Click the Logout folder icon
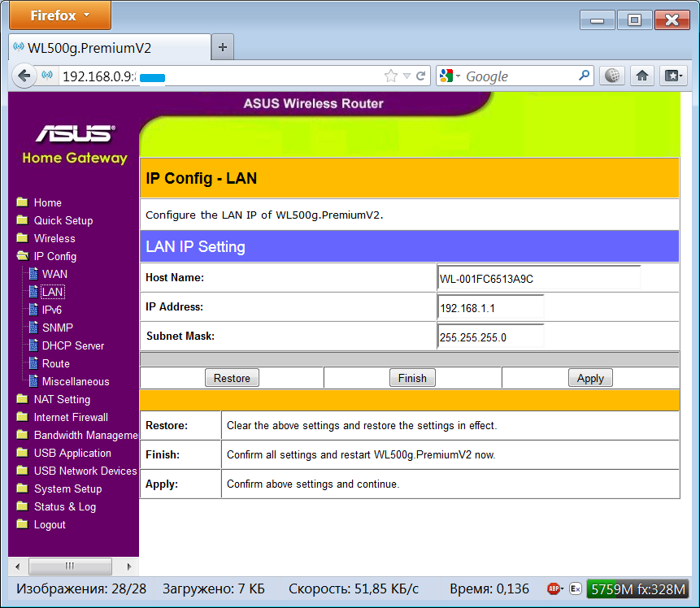The image size is (700, 608). 22,524
